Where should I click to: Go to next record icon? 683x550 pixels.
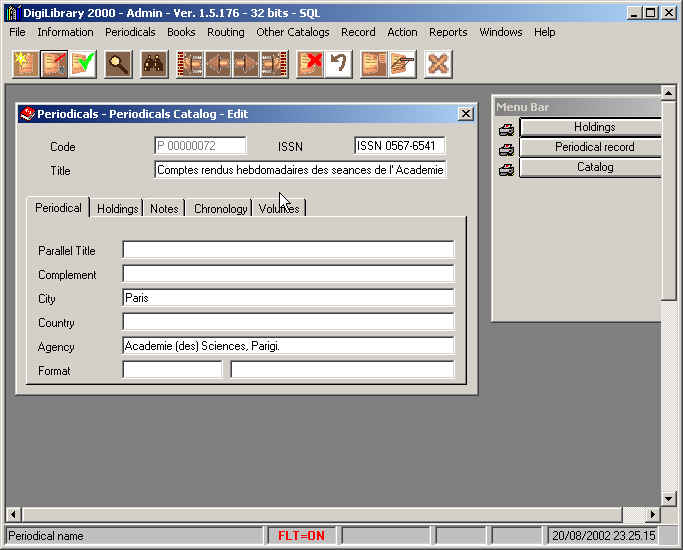246,64
